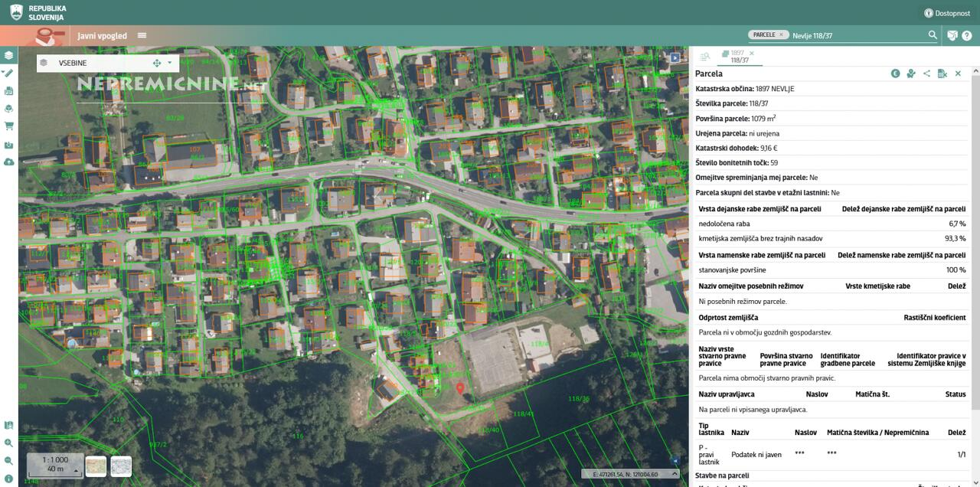This screenshot has width=980, height=487.
Task: Open the layers panel in left sidebar
Action: 8,55
